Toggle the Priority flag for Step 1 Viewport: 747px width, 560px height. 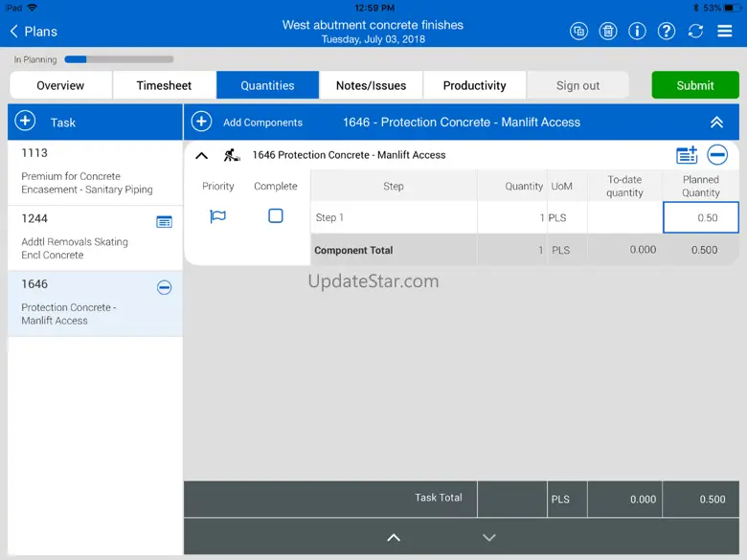(x=218, y=216)
